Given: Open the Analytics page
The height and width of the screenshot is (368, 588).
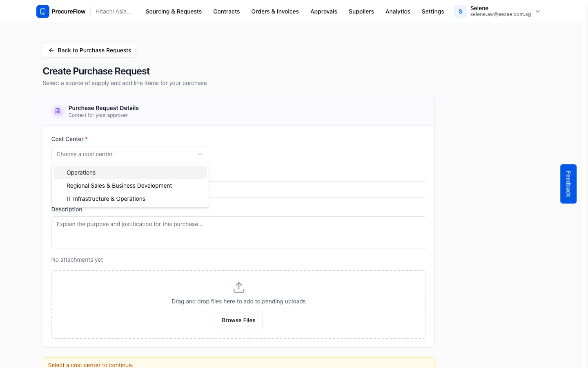Looking at the screenshot, I should 398,11.
